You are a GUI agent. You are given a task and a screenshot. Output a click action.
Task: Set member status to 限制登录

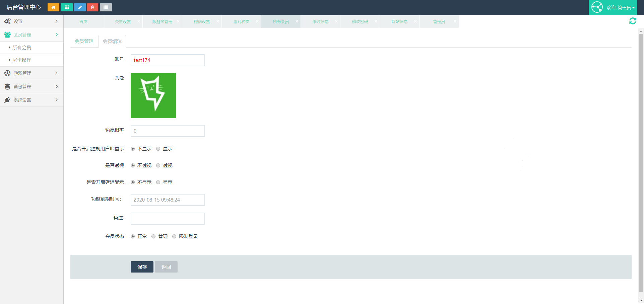pyautogui.click(x=174, y=236)
